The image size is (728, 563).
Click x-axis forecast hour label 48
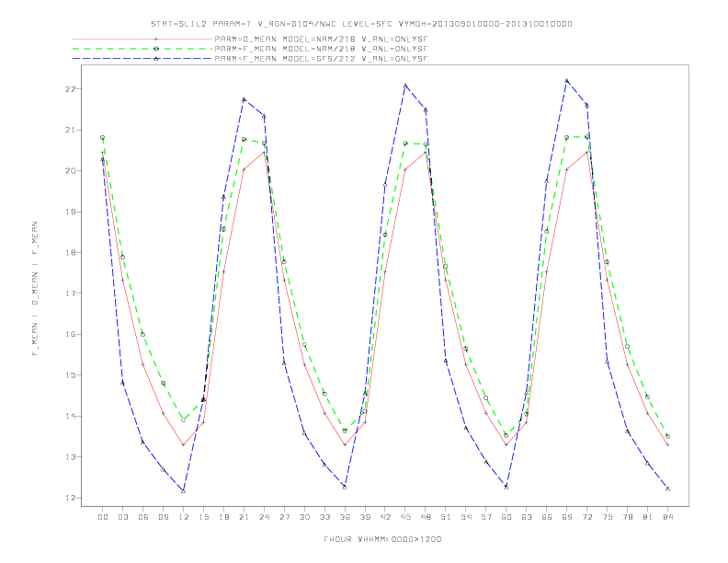click(426, 517)
